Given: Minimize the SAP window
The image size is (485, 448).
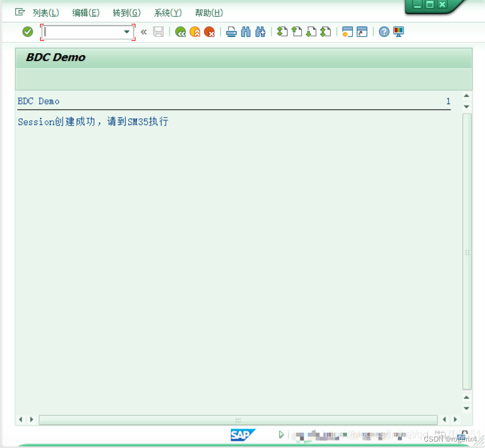Looking at the screenshot, I should tap(417, 5).
